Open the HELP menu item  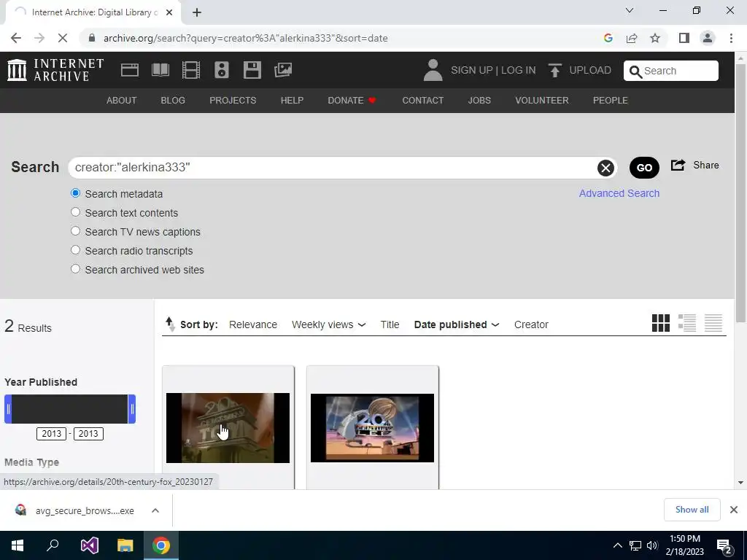[292, 101]
